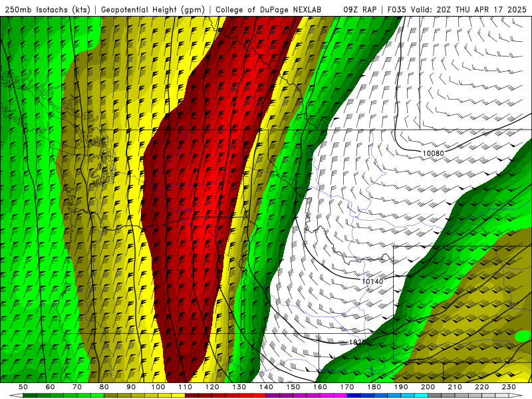Click the 160 knots scale label
Image resolution: width=532 pixels, height=399 pixels.
321,387
